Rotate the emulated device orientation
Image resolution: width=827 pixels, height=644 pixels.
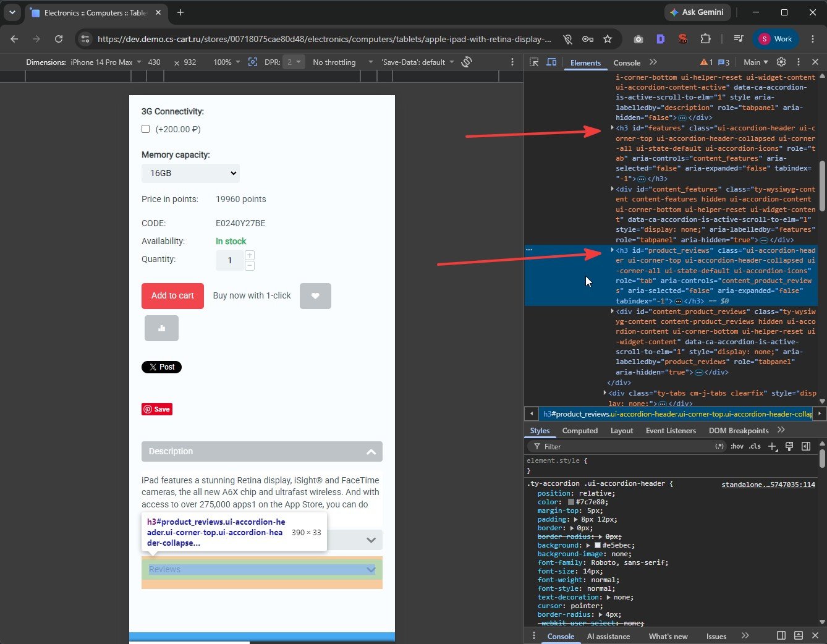click(467, 62)
